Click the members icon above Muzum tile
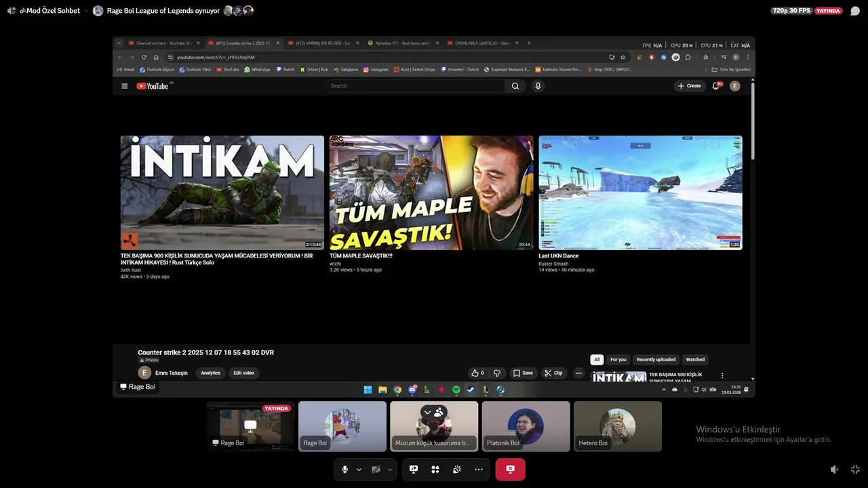 pos(439,412)
